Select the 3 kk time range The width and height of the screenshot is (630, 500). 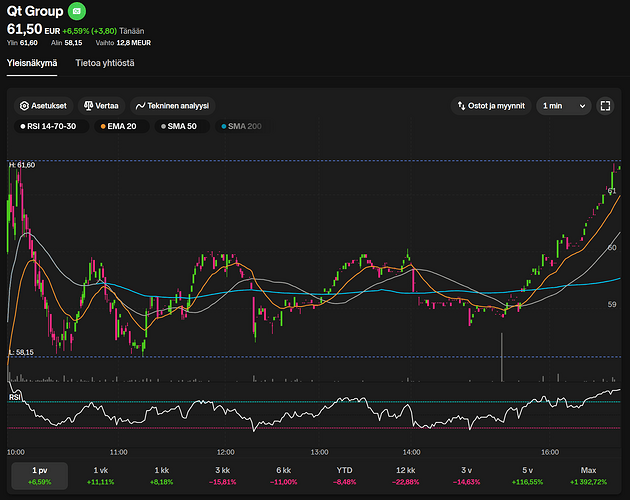pyautogui.click(x=223, y=476)
